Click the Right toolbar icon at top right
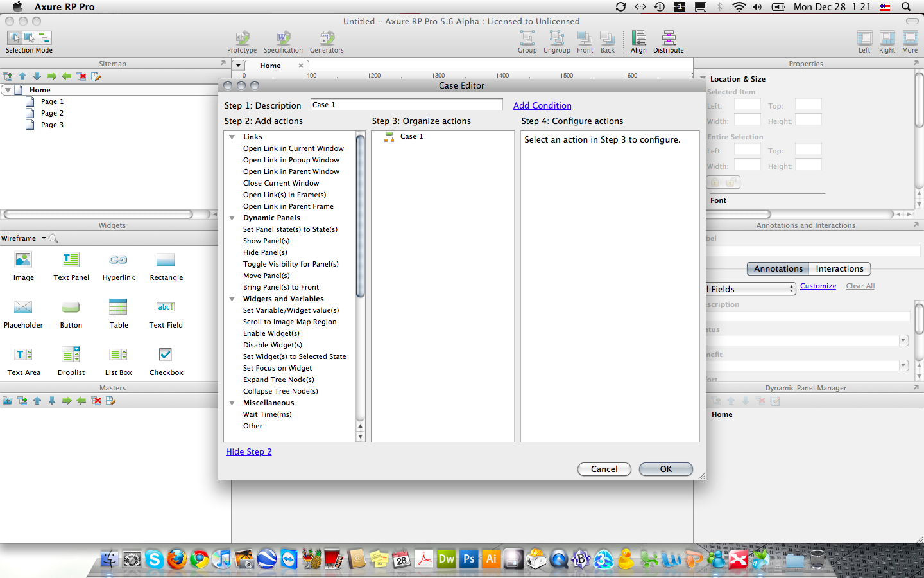 (887, 39)
